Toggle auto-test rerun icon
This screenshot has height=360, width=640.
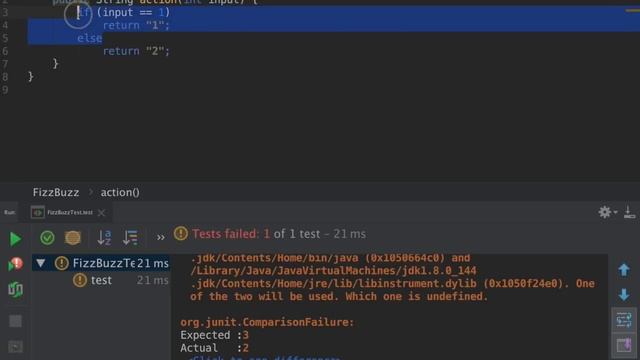pos(16,289)
